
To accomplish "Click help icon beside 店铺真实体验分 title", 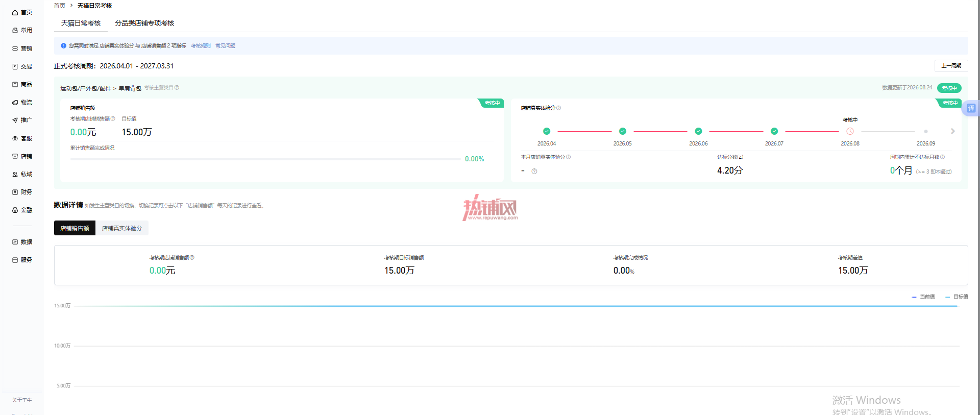I will pyautogui.click(x=558, y=108).
